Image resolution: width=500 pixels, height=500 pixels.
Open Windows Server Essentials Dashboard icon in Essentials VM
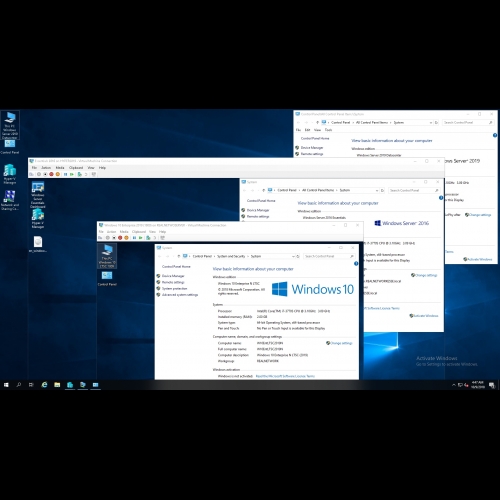tap(38, 195)
